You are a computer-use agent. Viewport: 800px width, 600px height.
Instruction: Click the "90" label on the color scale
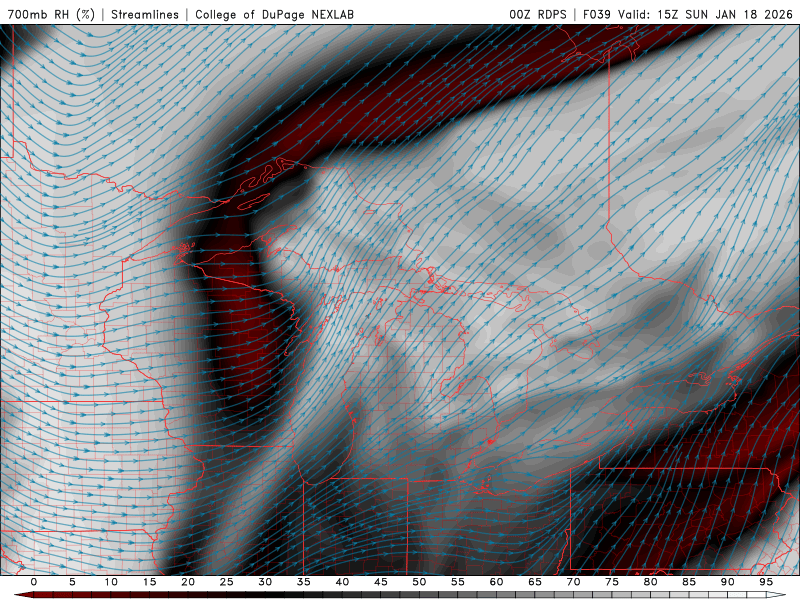coord(727,582)
